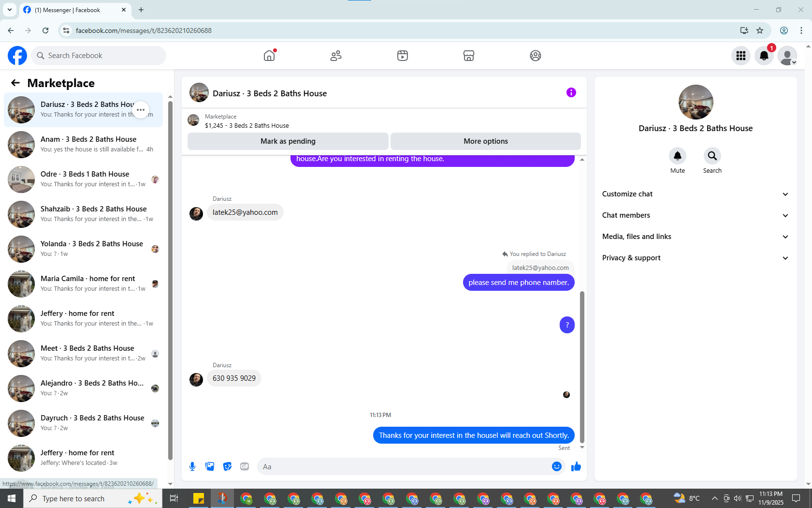The height and width of the screenshot is (508, 812).
Task: Open the install app icon in address bar
Action: click(x=744, y=30)
